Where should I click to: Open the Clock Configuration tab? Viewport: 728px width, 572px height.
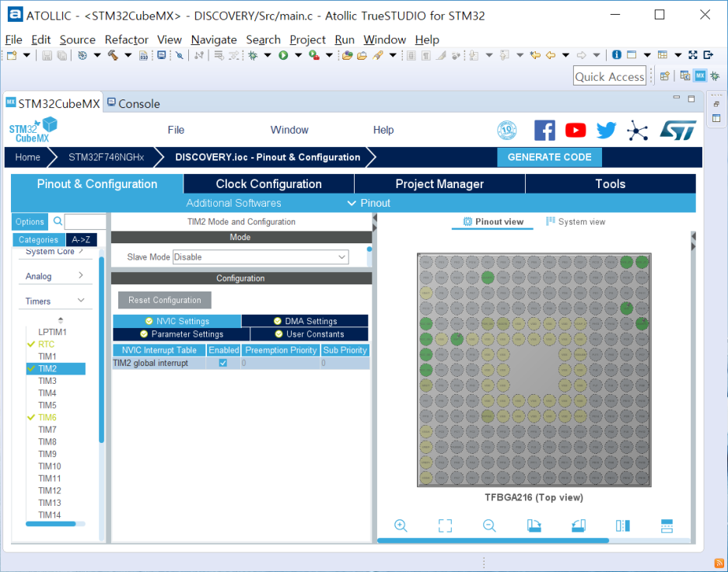pos(268,183)
